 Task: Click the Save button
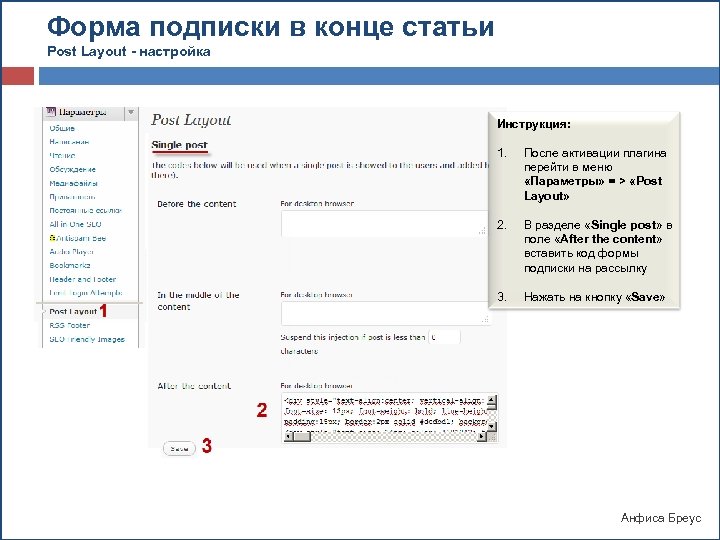(179, 449)
